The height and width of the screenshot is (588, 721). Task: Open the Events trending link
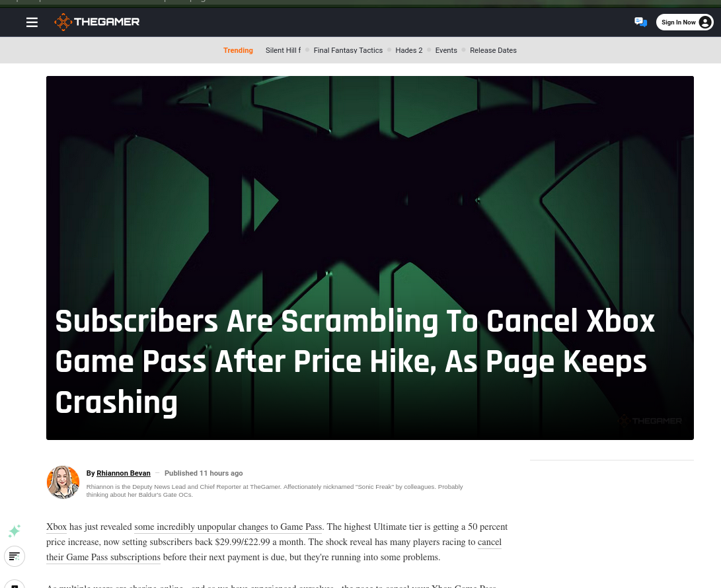pos(446,50)
